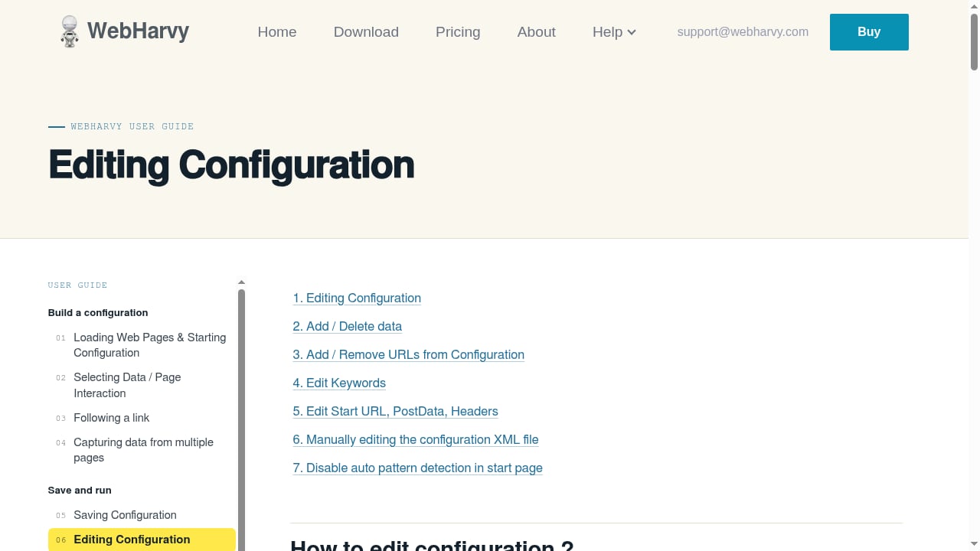The width and height of the screenshot is (980, 551).
Task: Go to 4. Edit Keywords section
Action: pyautogui.click(x=339, y=383)
